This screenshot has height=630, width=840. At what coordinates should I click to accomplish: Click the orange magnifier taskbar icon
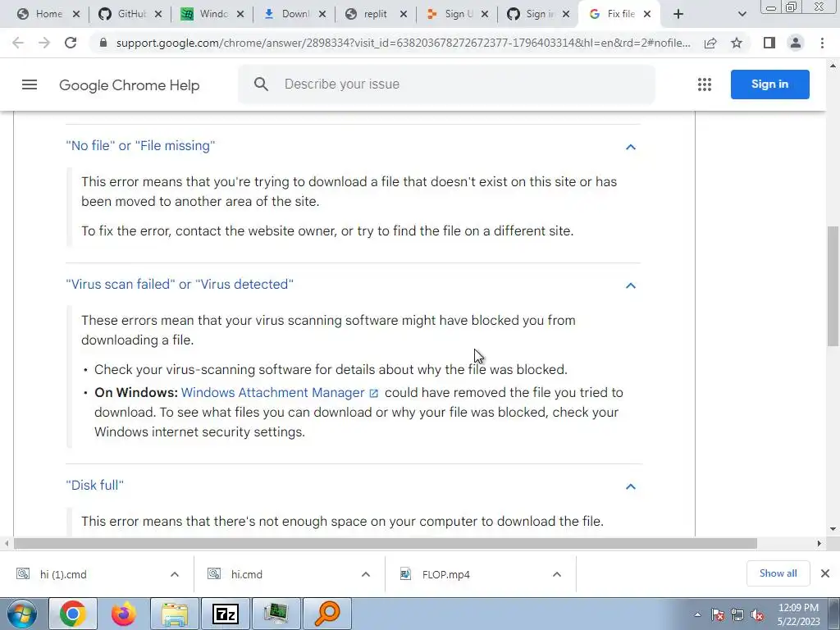pos(326,614)
